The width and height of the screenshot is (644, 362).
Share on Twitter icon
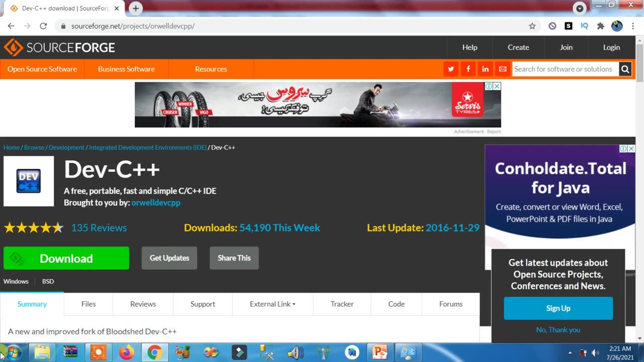[451, 69]
